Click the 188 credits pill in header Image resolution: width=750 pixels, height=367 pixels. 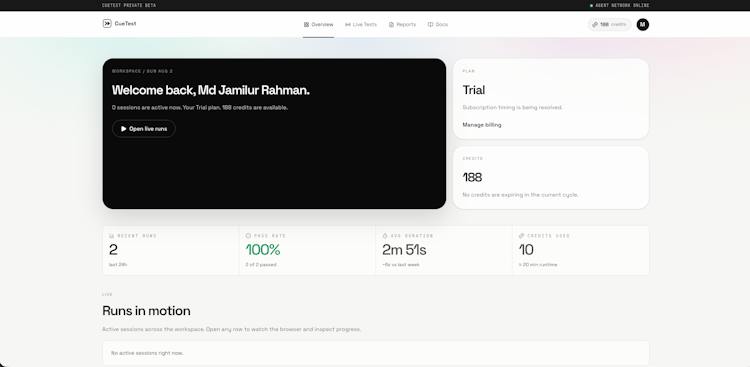point(609,24)
